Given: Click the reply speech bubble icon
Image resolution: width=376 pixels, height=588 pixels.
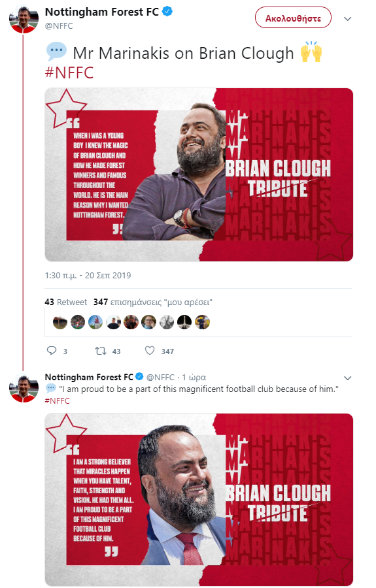Looking at the screenshot, I should (x=52, y=351).
